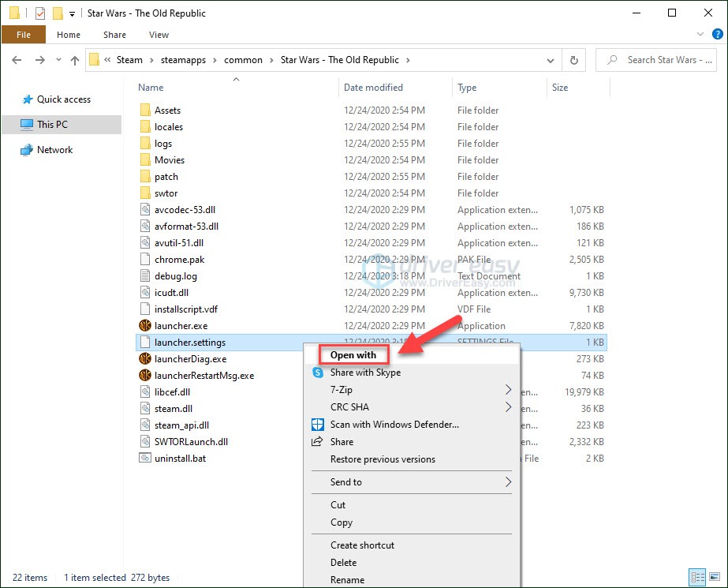Image resolution: width=728 pixels, height=588 pixels.
Task: Select the avcodec-53.dll file icon
Action: coord(145,209)
